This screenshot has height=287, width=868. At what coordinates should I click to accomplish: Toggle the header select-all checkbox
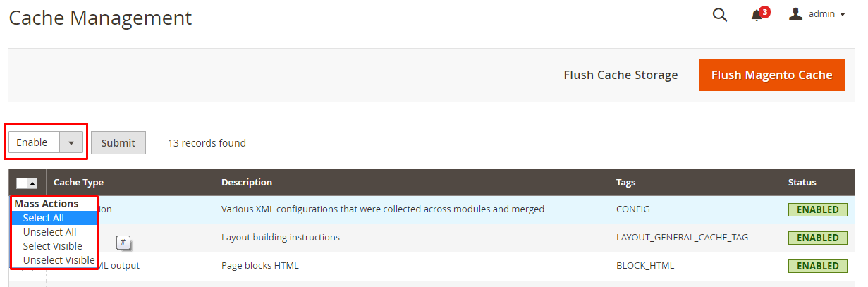(22, 183)
